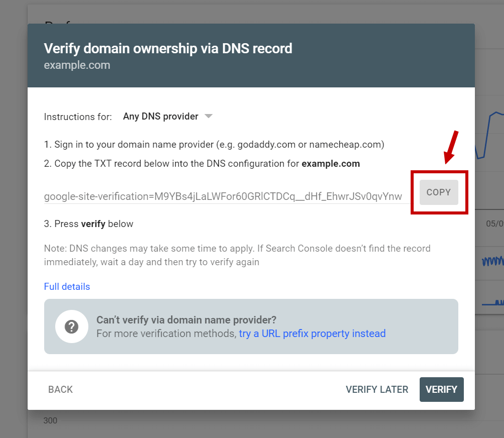The width and height of the screenshot is (504, 438).
Task: Click the question mark help icon
Action: click(x=72, y=326)
